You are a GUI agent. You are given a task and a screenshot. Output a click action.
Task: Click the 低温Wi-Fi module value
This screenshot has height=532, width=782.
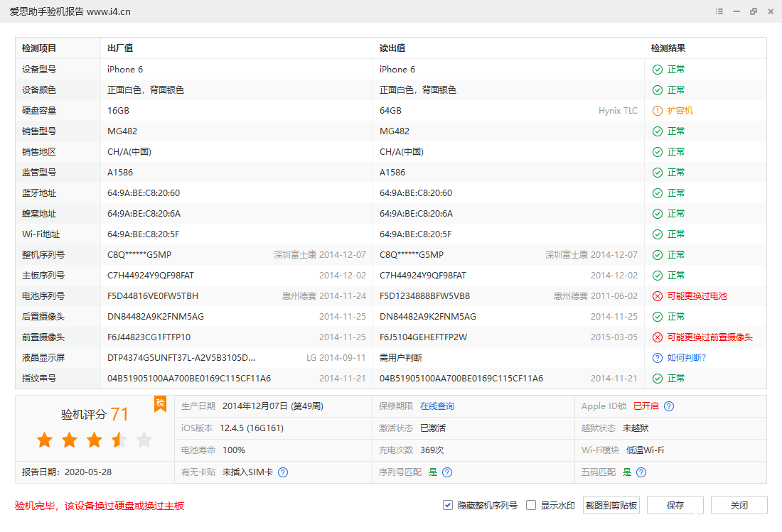point(645,450)
